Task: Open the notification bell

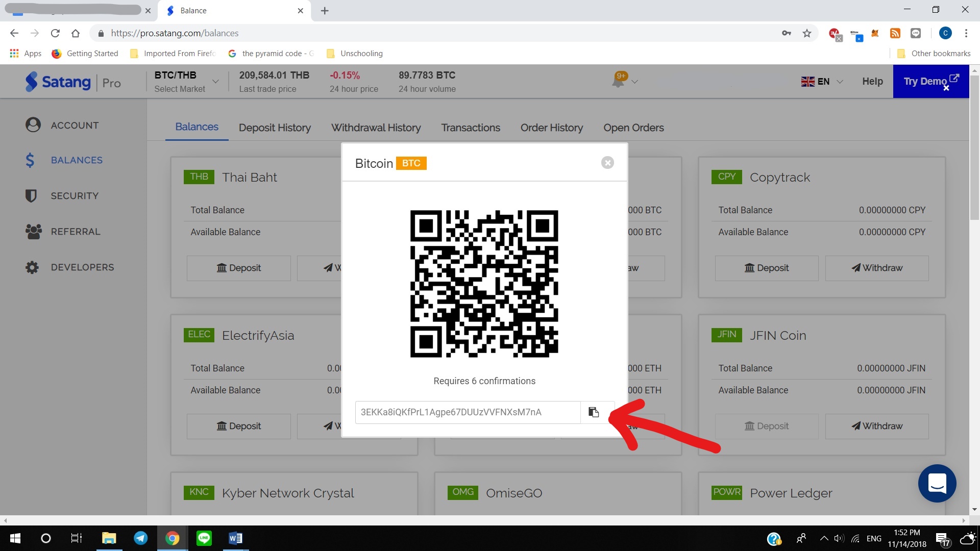Action: (x=619, y=79)
